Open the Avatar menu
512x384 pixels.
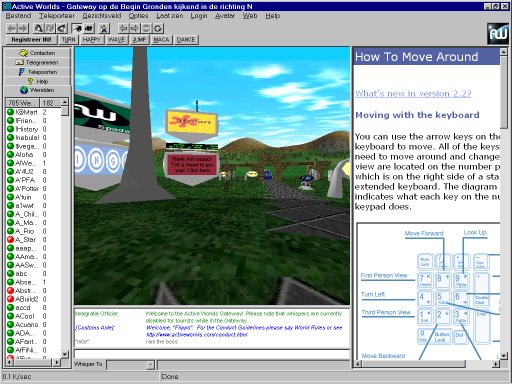click(x=225, y=16)
